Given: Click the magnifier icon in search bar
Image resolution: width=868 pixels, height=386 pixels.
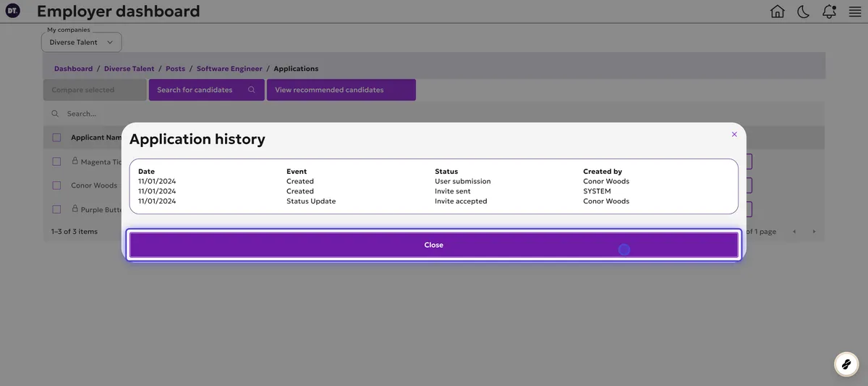Looking at the screenshot, I should click(x=55, y=114).
